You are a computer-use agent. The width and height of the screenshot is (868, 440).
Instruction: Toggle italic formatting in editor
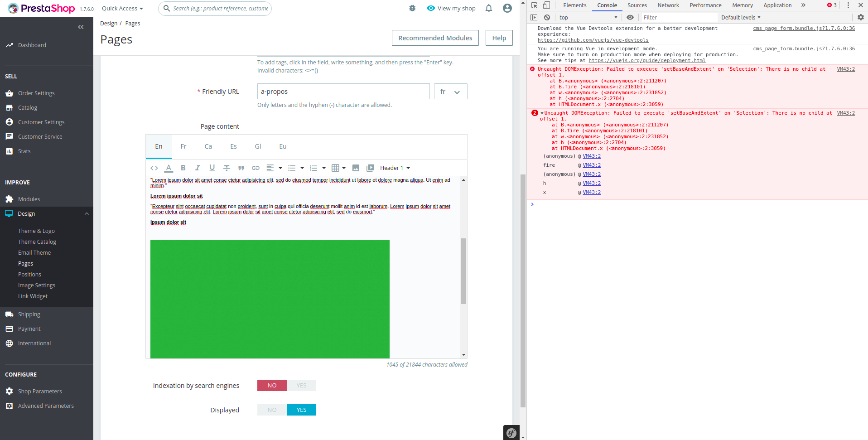tap(198, 168)
